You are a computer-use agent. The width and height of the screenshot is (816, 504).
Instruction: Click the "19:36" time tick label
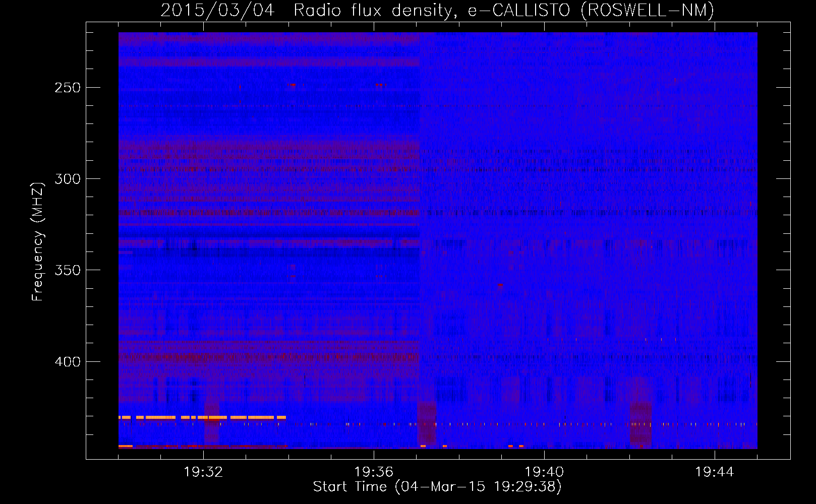click(374, 472)
